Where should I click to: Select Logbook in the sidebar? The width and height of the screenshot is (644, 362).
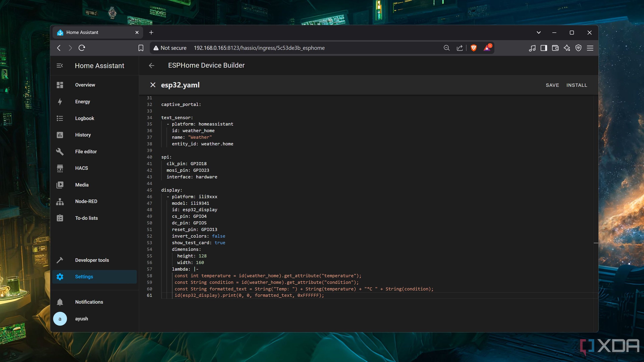(x=85, y=118)
